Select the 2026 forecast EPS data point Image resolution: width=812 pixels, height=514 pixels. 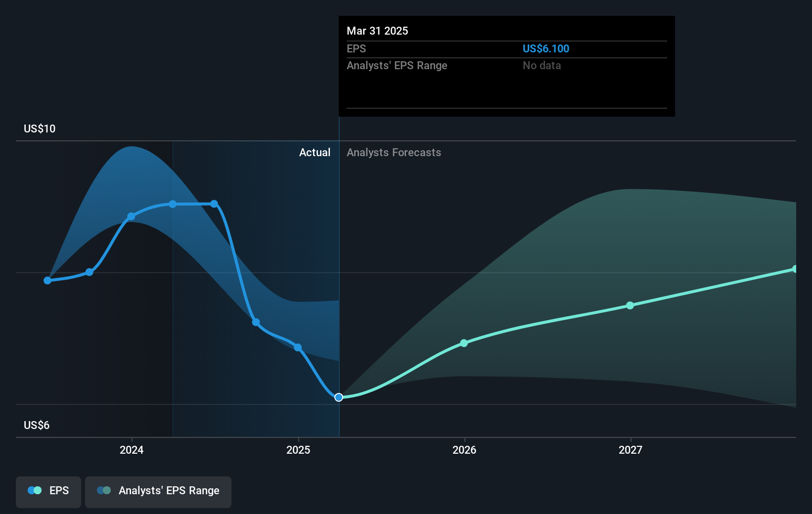click(464, 343)
